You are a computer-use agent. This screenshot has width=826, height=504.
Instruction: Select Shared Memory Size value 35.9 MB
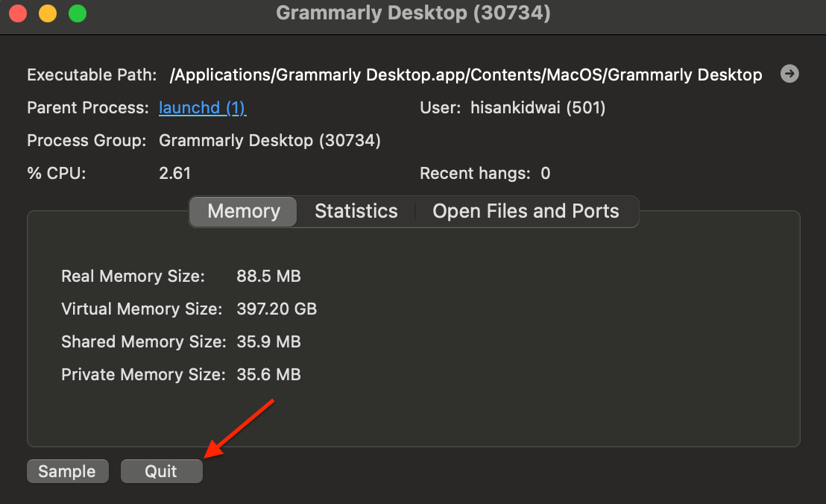(268, 341)
